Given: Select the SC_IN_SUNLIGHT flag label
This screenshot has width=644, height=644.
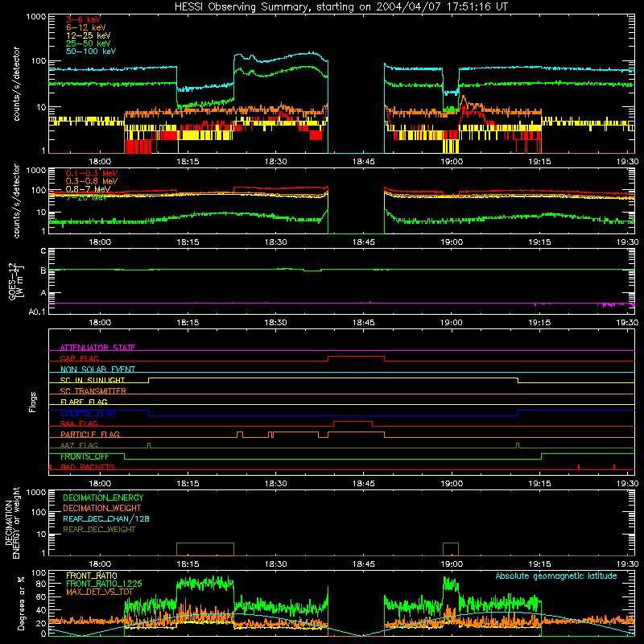Looking at the screenshot, I should click(93, 380).
